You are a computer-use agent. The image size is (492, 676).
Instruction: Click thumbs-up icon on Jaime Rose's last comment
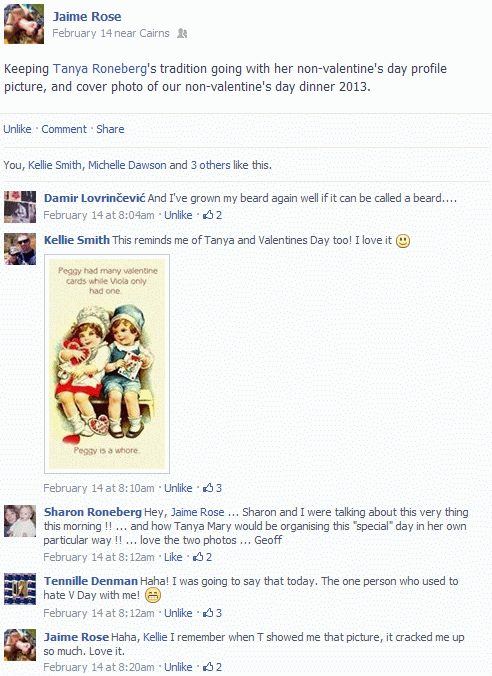click(x=208, y=667)
